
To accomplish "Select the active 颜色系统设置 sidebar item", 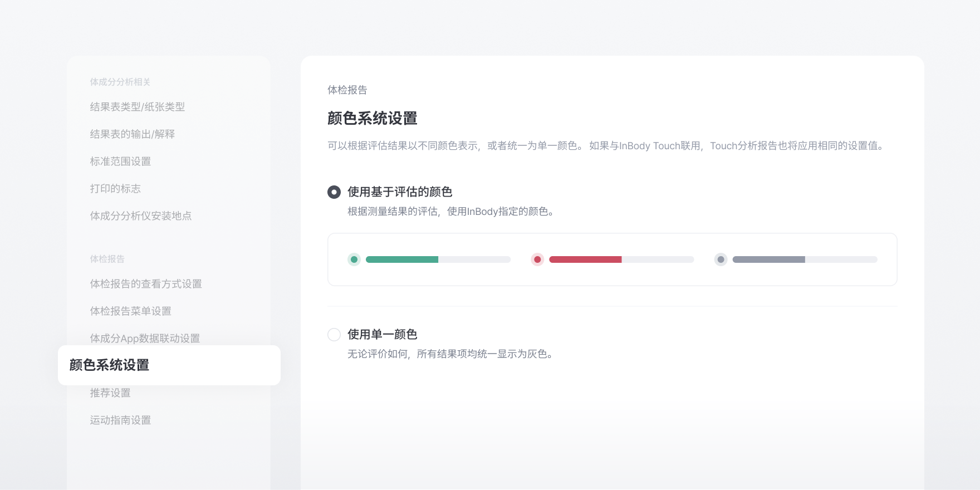I will tap(169, 365).
